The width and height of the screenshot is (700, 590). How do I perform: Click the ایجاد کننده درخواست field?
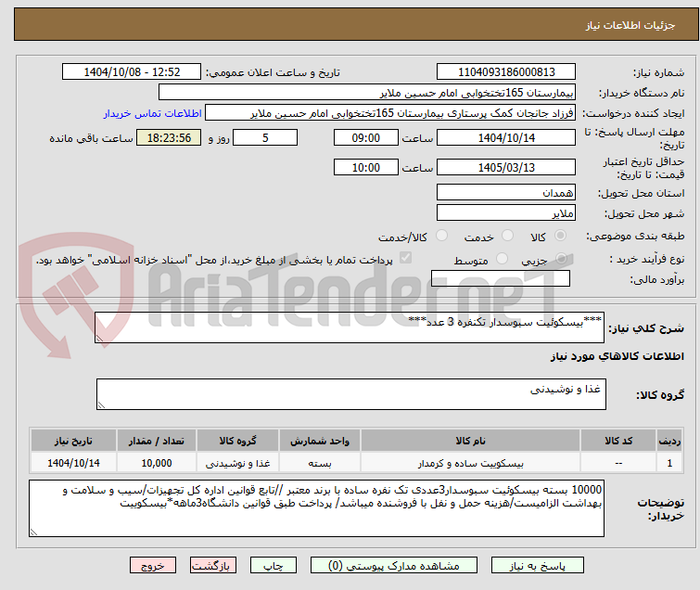[x=390, y=113]
